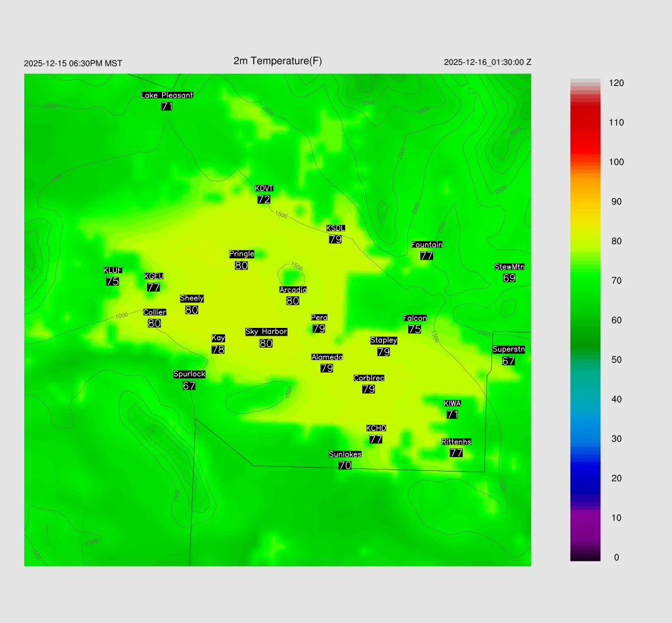This screenshot has height=623, width=672.
Task: Select the KSDL station label
Action: click(335, 228)
